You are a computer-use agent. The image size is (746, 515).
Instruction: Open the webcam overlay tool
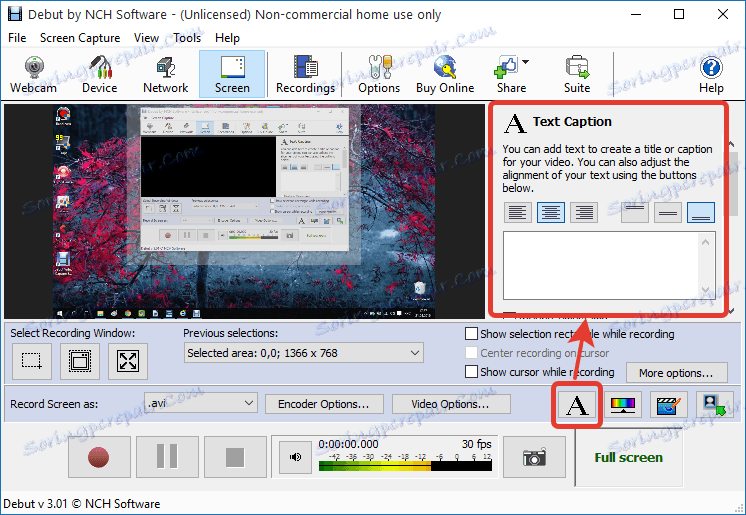[x=714, y=405]
